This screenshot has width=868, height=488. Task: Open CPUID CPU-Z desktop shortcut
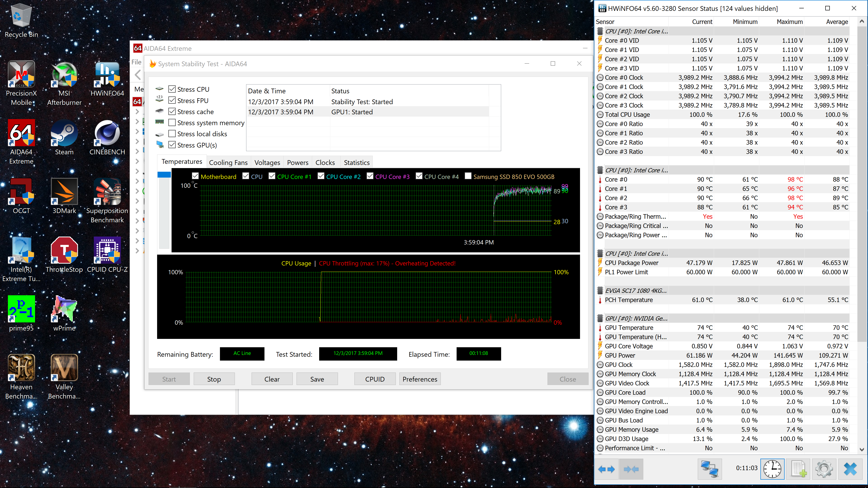[x=107, y=255]
